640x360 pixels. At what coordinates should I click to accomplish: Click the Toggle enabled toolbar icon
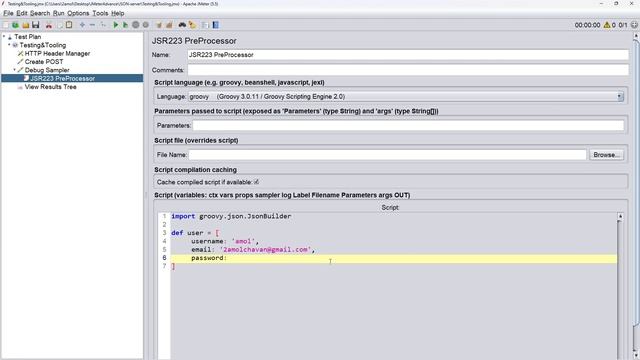(103, 25)
